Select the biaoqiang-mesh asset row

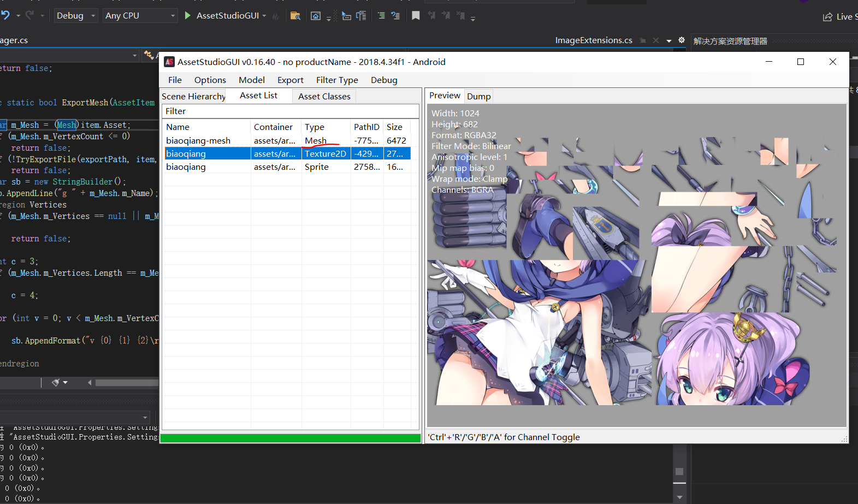(287, 141)
